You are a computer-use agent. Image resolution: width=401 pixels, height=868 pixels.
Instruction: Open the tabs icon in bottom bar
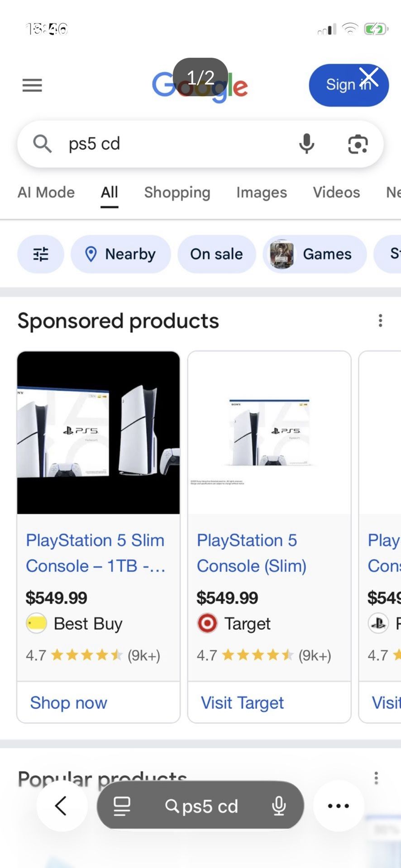[x=122, y=806]
